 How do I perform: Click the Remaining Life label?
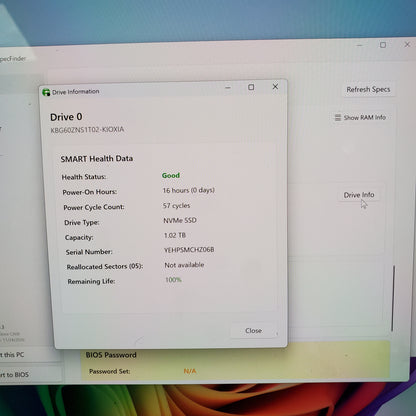(91, 281)
